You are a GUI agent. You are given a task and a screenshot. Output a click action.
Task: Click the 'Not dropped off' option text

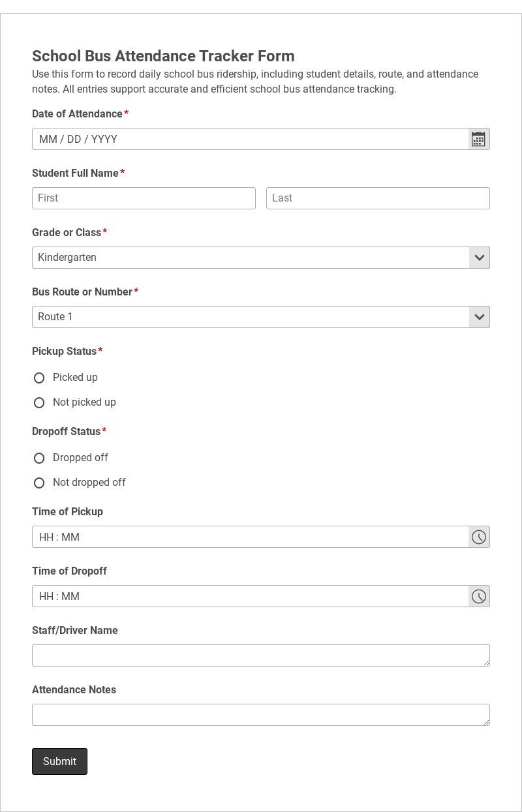[89, 483]
